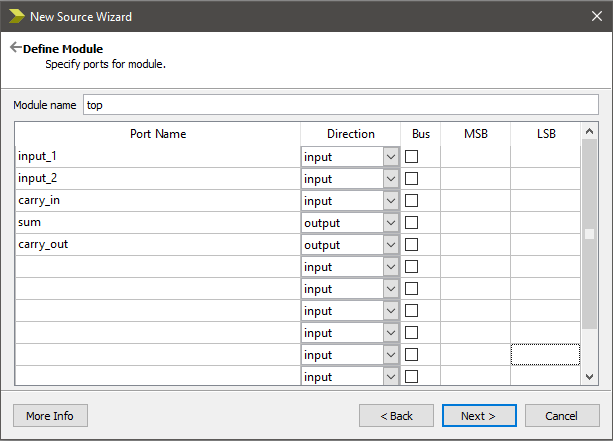Viewport: 613px width, 441px height.
Task: Select the carry_in port name cell
Action: (157, 201)
